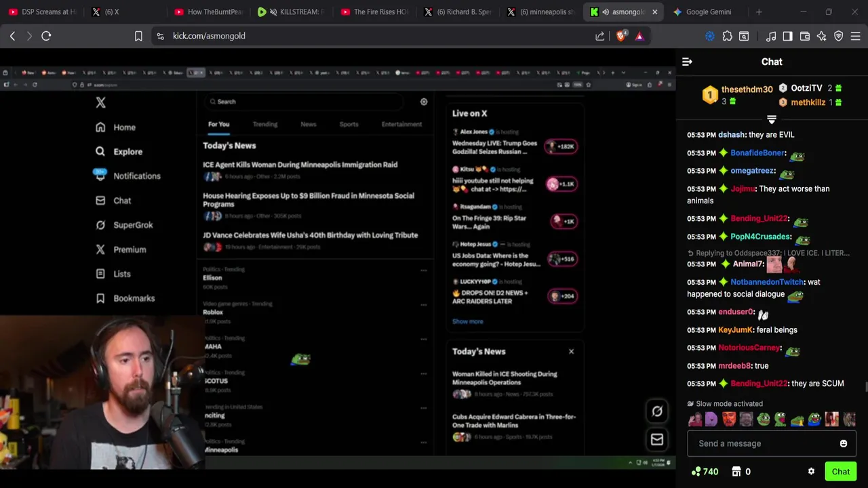Screen dimensions: 868x488
Task: Click the envelope icon on the stream overlay
Action: click(657, 440)
